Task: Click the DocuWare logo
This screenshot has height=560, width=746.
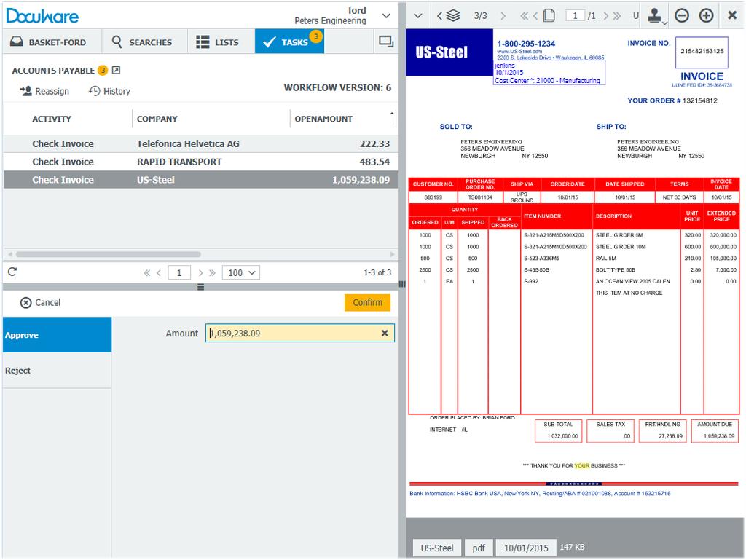Action: pyautogui.click(x=42, y=16)
